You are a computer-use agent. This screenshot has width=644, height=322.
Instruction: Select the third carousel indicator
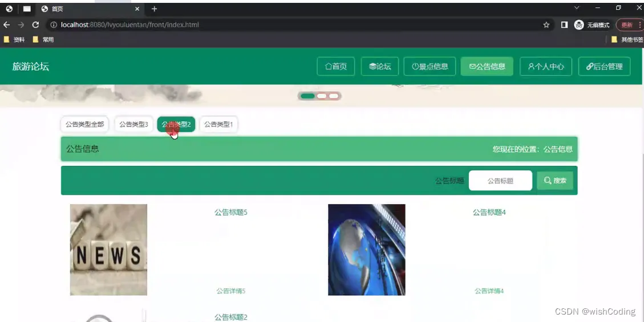(334, 96)
